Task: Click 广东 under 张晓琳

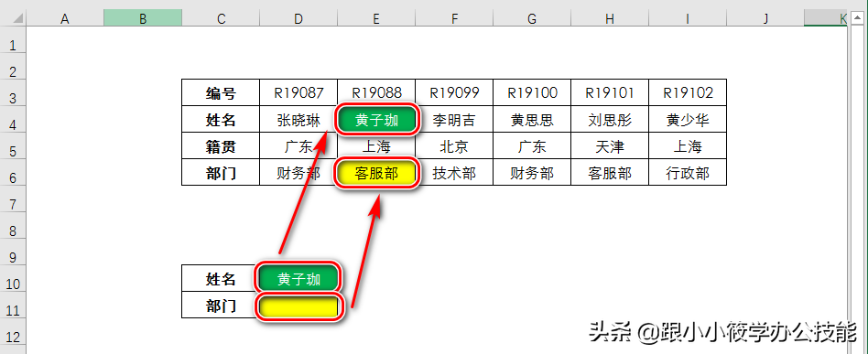Action: [298, 145]
